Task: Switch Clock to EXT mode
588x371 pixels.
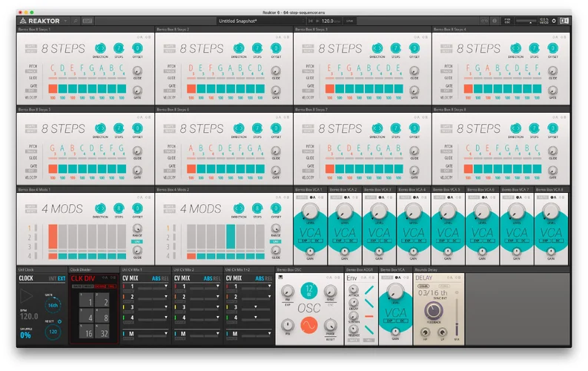Action: pos(62,278)
